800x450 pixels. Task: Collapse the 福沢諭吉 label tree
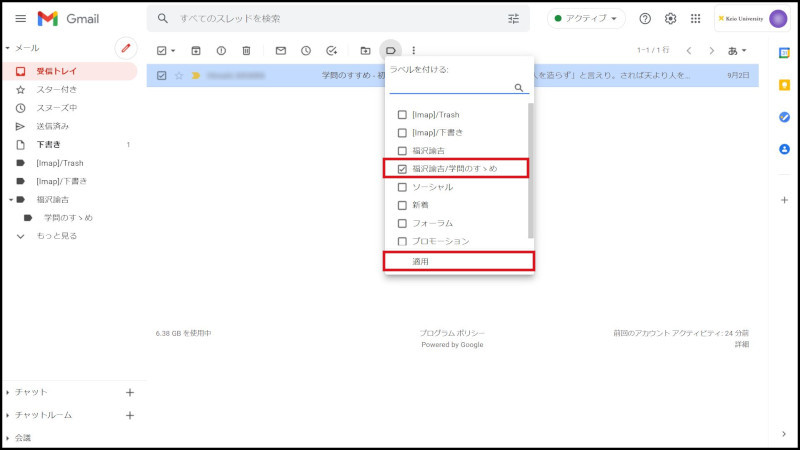tap(8, 200)
